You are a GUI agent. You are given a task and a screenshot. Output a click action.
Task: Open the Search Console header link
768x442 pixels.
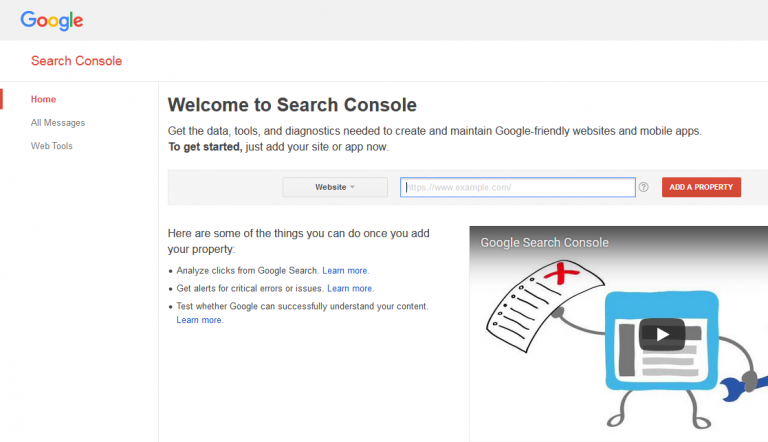point(76,61)
